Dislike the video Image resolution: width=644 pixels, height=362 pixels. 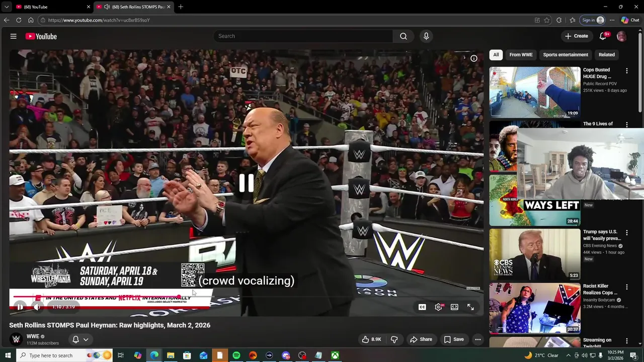pos(394,339)
